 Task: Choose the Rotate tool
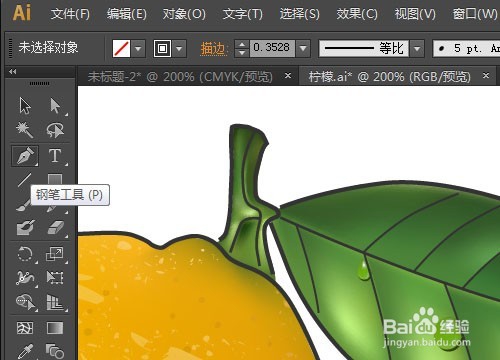click(25, 254)
